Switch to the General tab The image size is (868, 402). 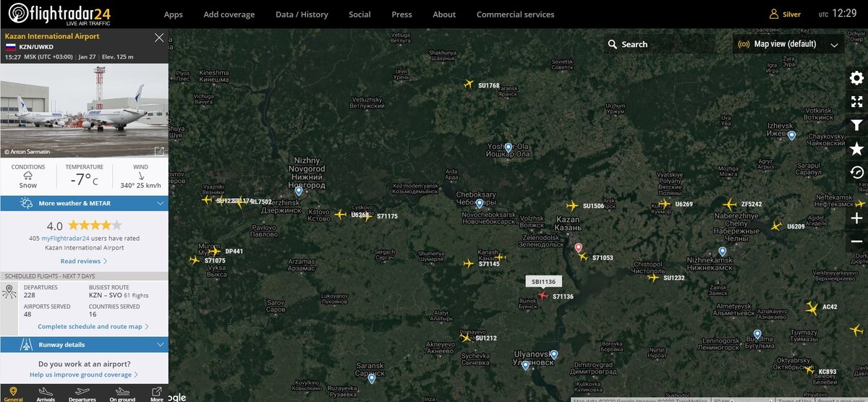[x=13, y=394]
